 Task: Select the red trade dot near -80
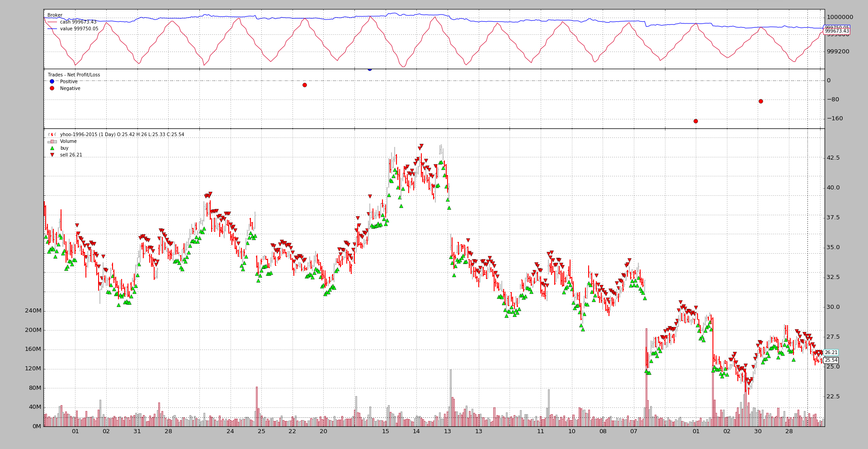click(x=761, y=101)
